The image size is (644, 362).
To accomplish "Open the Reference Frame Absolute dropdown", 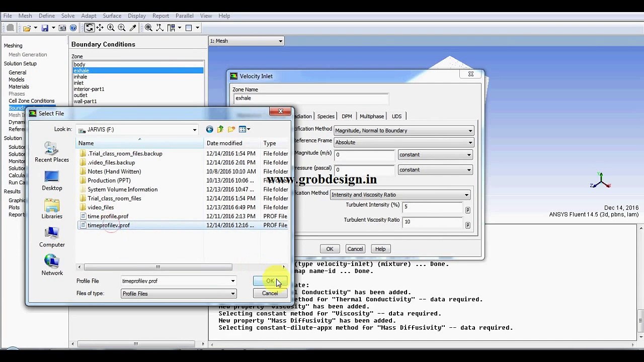I will pos(404,142).
